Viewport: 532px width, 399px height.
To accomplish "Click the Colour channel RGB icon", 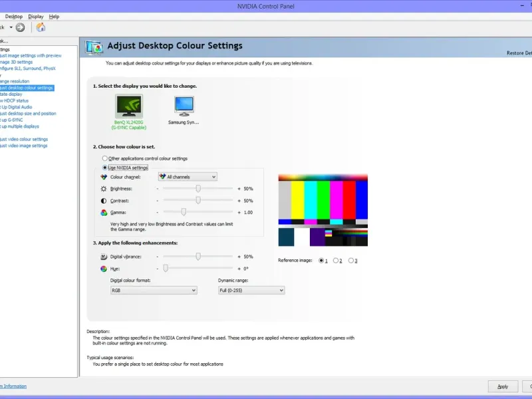I will 104,177.
